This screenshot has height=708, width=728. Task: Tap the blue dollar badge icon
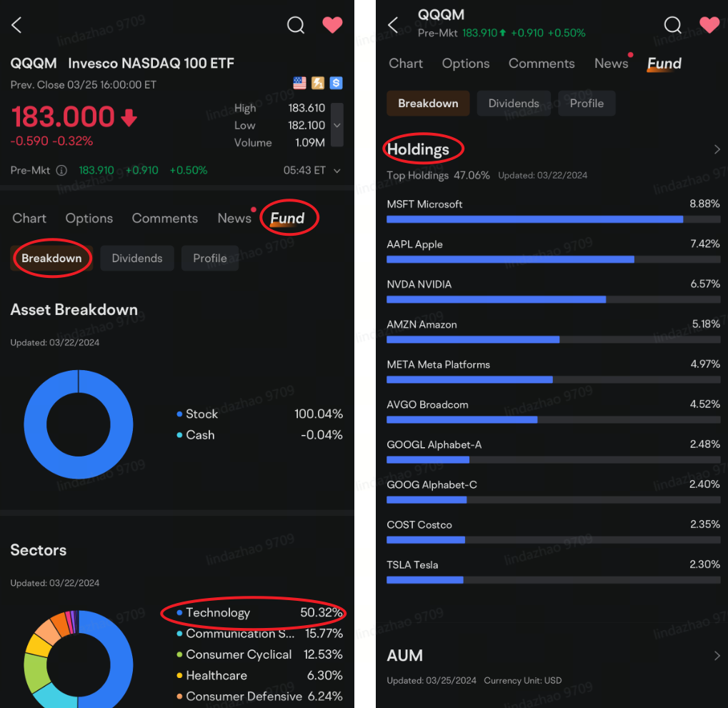pos(336,83)
